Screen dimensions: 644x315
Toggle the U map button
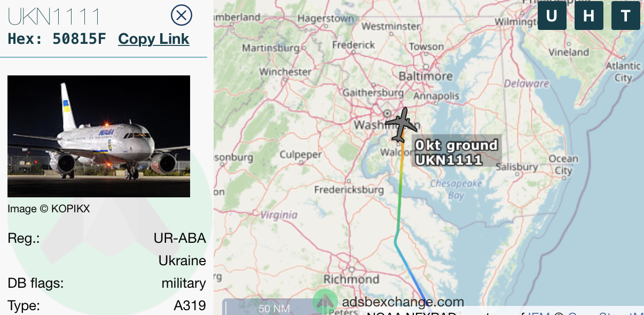[x=552, y=16]
